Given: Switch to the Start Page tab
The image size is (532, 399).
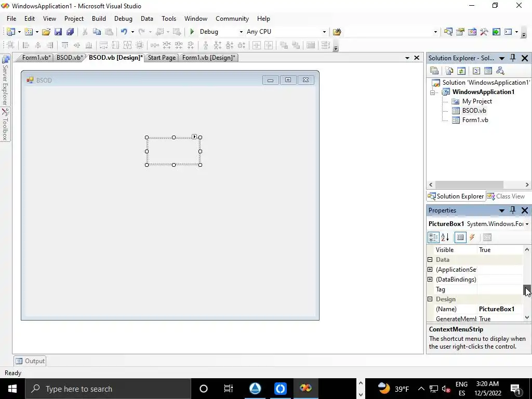Looking at the screenshot, I should pos(162,58).
